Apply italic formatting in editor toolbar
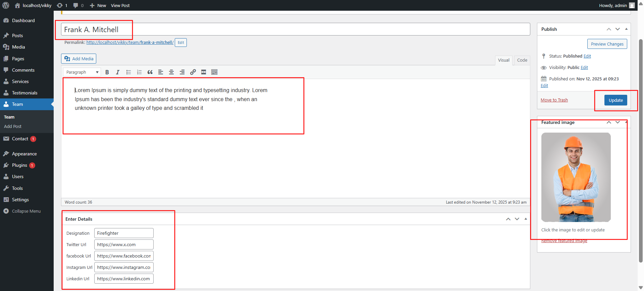The width and height of the screenshot is (644, 291). [118, 72]
